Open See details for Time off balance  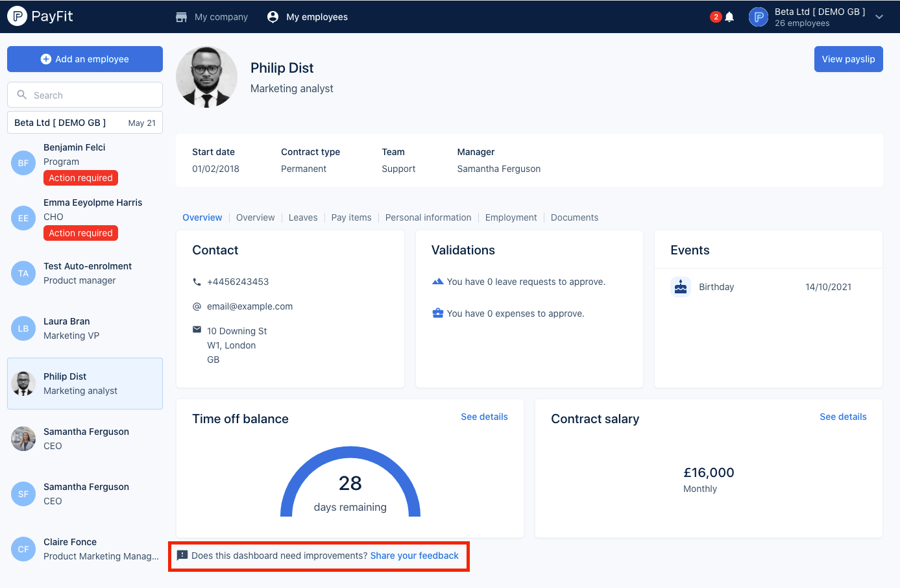484,417
